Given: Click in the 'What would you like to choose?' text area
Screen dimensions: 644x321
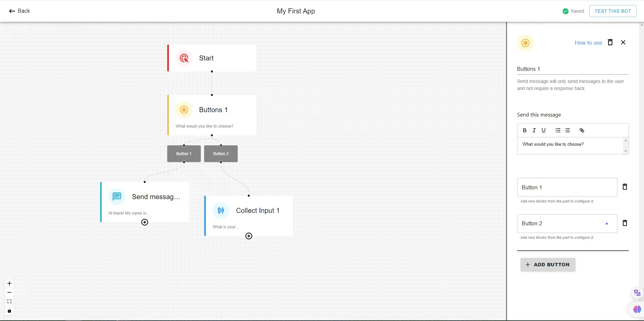Looking at the screenshot, I should tap(570, 145).
